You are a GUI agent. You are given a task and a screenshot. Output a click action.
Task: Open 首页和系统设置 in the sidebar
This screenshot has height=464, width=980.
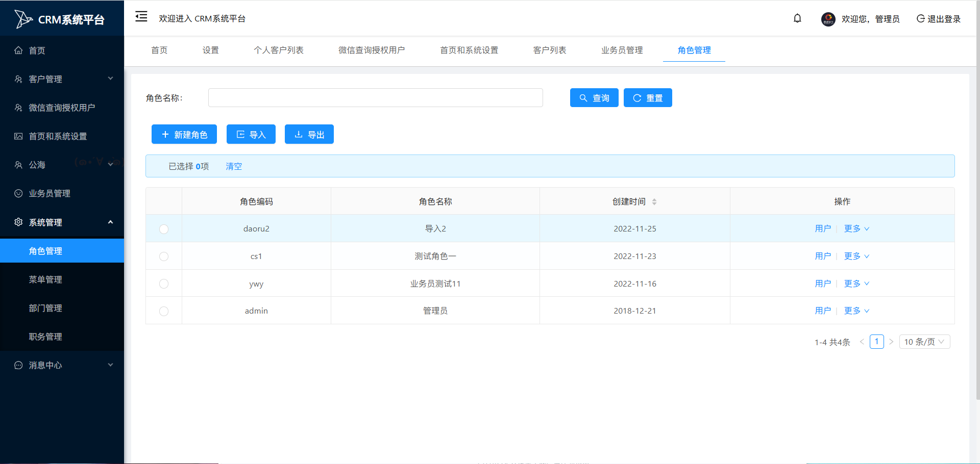point(62,136)
